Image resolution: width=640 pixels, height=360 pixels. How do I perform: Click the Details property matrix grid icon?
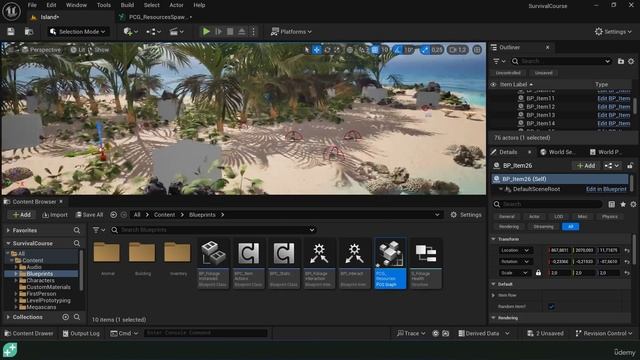(611, 204)
